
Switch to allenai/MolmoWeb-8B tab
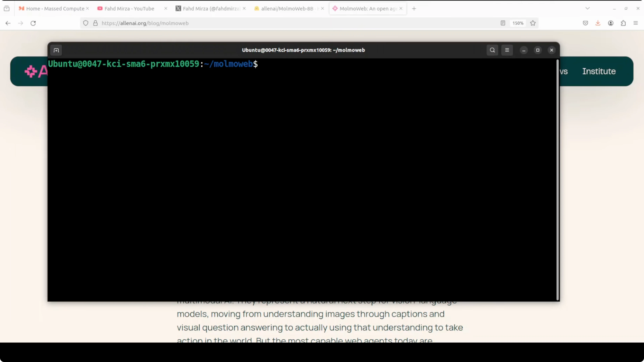click(x=287, y=9)
